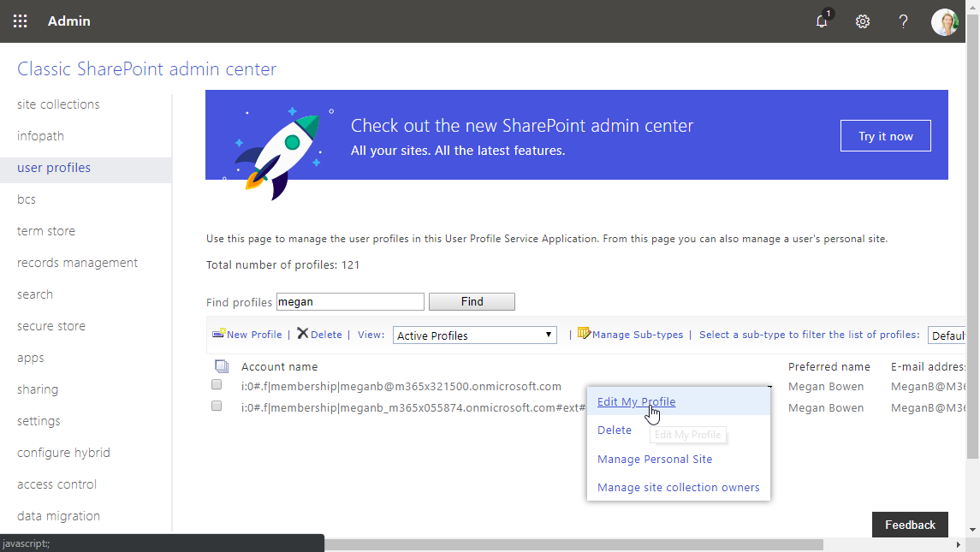980x552 pixels.
Task: Click the Delete X icon in toolbar
Action: click(303, 334)
